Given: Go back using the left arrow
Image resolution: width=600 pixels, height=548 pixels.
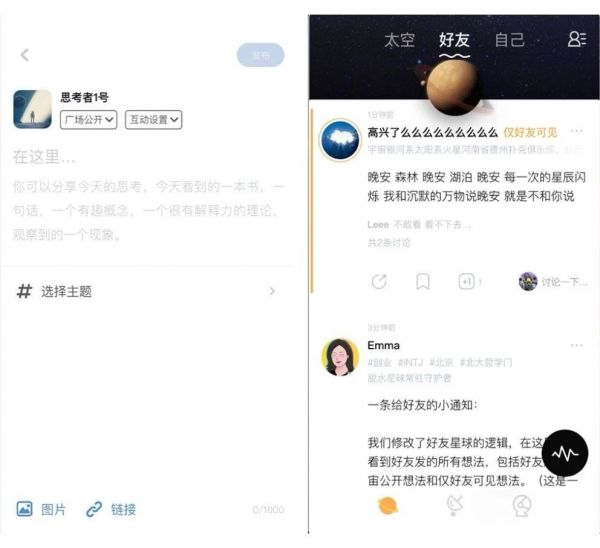Looking at the screenshot, I should [25, 55].
